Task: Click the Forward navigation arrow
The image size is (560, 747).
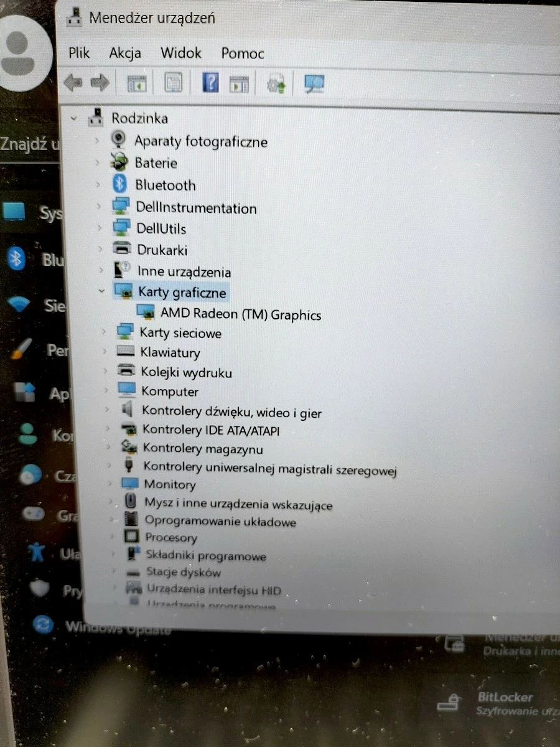Action: coord(100,82)
